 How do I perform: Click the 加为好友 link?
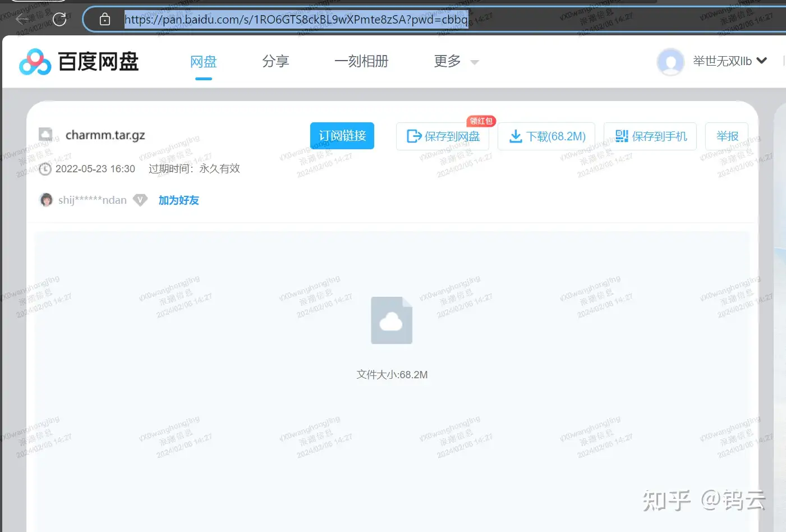[x=178, y=200]
